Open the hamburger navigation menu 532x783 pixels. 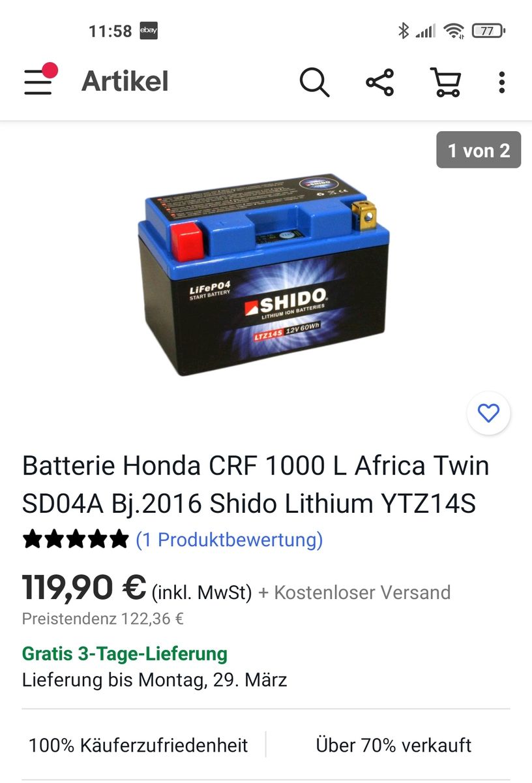(39, 81)
